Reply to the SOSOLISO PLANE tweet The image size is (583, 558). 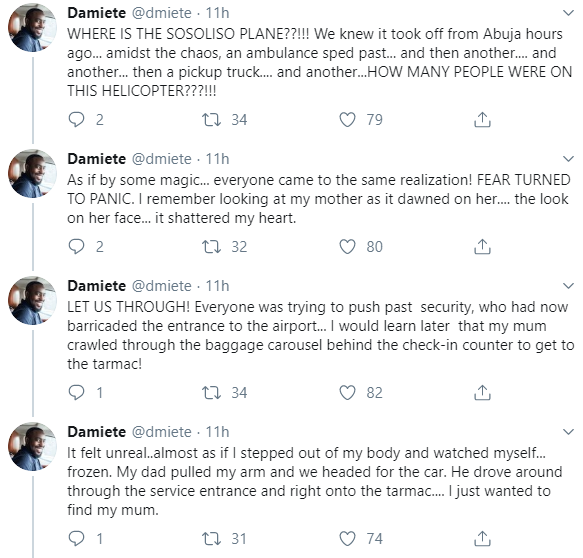coord(77,120)
